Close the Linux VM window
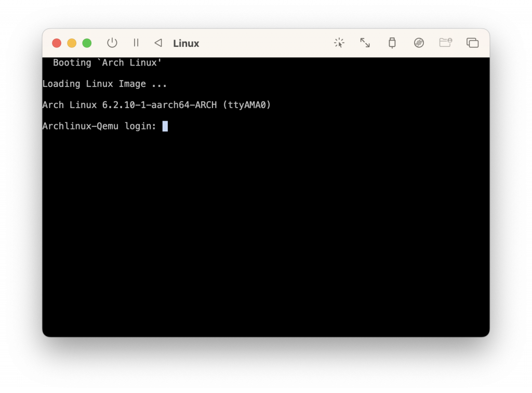Screen dimensions: 532x393 (57, 43)
